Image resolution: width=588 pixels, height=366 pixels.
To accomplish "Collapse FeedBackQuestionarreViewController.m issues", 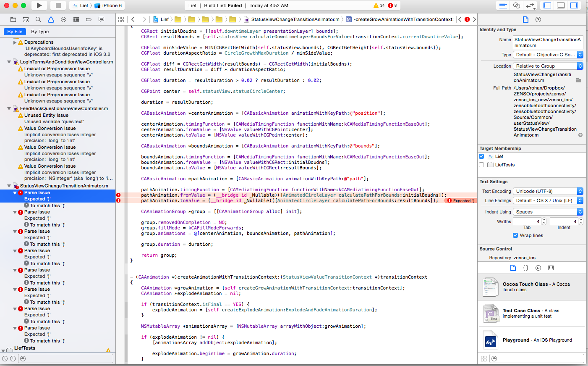I will click(9, 108).
